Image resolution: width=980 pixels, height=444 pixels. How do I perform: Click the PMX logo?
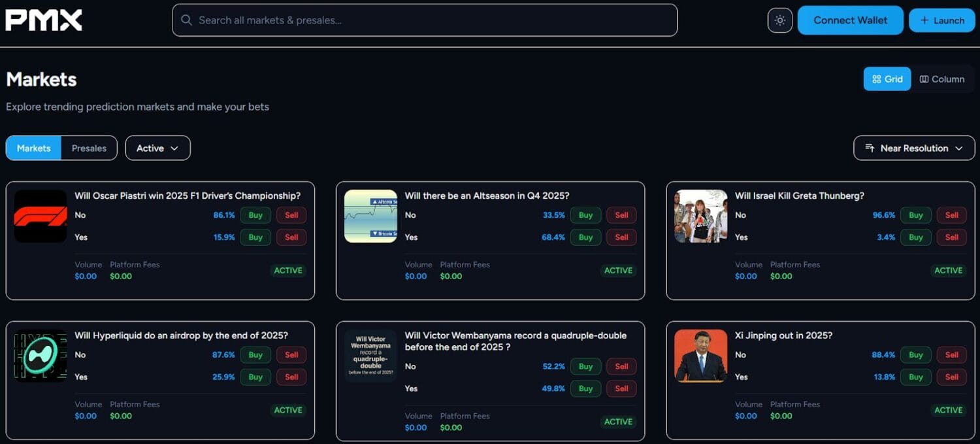point(44,20)
